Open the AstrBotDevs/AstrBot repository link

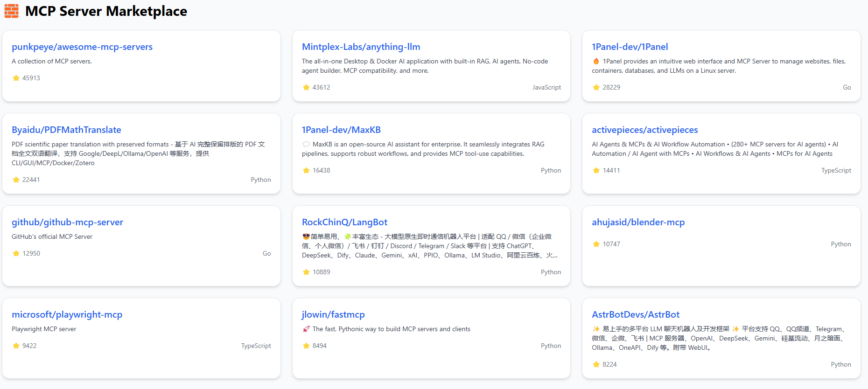636,314
